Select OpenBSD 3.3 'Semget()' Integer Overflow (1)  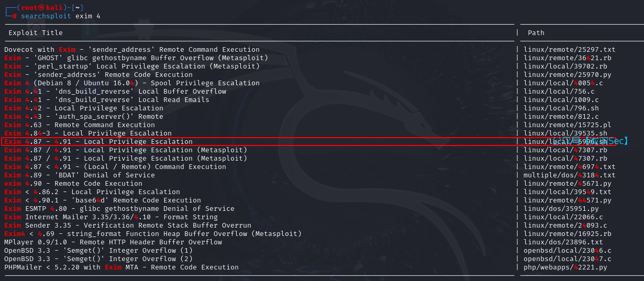click(98, 251)
